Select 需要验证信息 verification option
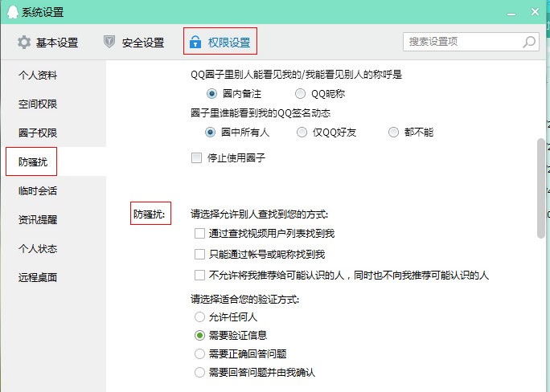Viewport: 550px width, 392px height. (x=199, y=336)
